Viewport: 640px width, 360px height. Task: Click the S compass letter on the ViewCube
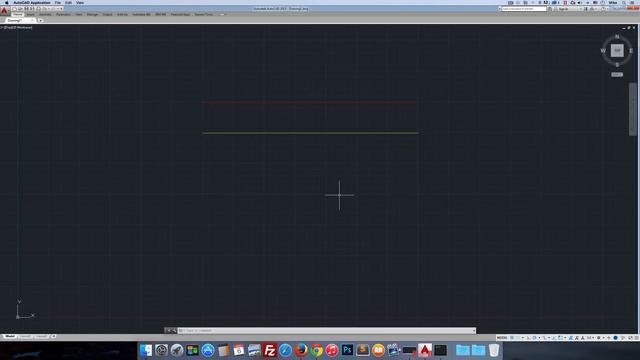coord(617,64)
